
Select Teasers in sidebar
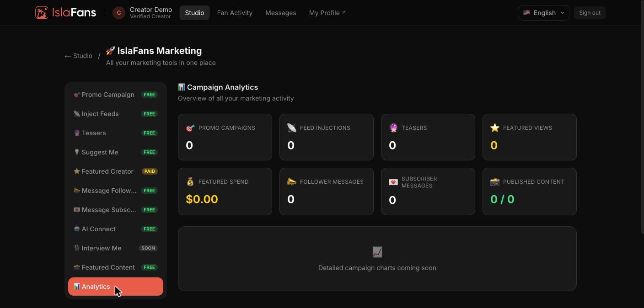[116, 133]
